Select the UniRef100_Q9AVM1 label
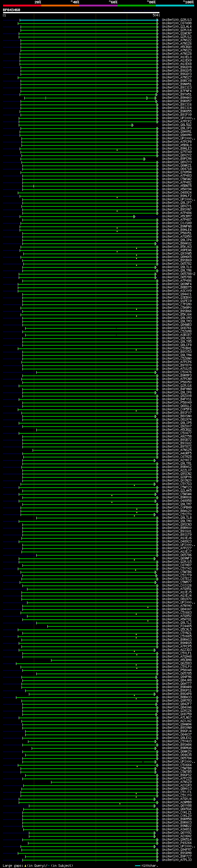The image size is (197, 868). 177,132
